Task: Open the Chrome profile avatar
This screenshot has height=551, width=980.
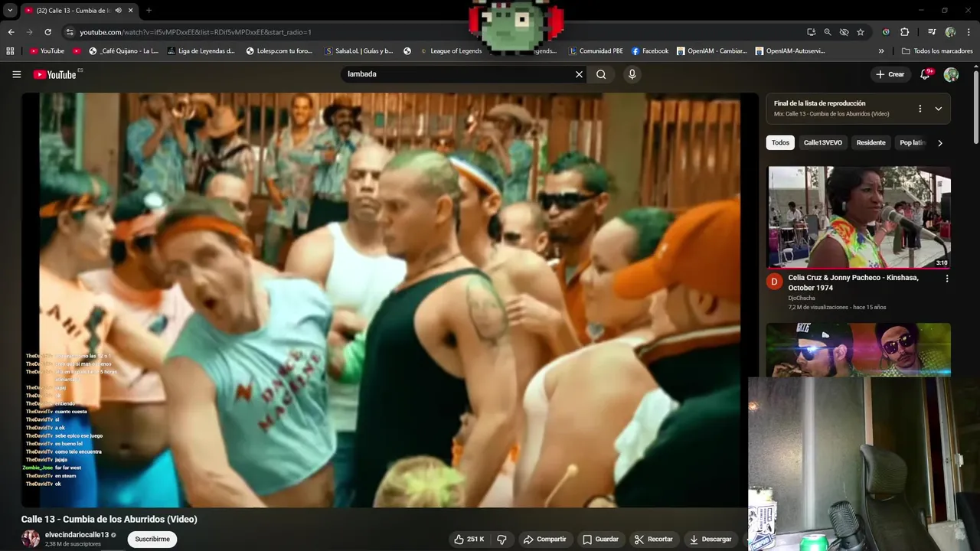Action: click(x=950, y=32)
